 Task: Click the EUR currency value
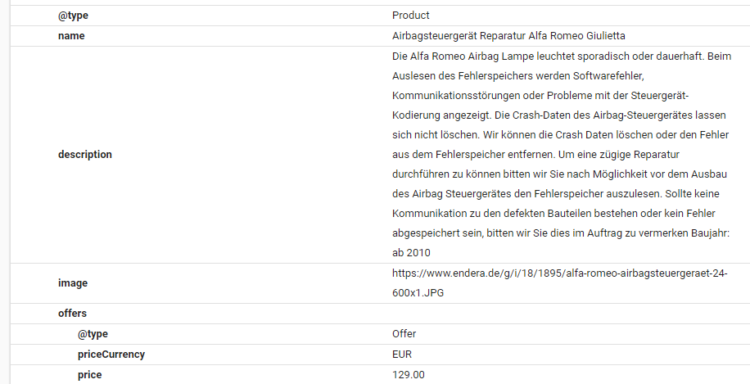pyautogui.click(x=402, y=354)
